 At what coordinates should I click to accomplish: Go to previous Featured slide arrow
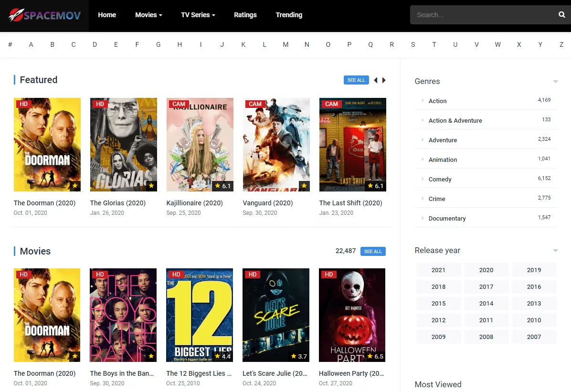pyautogui.click(x=375, y=80)
